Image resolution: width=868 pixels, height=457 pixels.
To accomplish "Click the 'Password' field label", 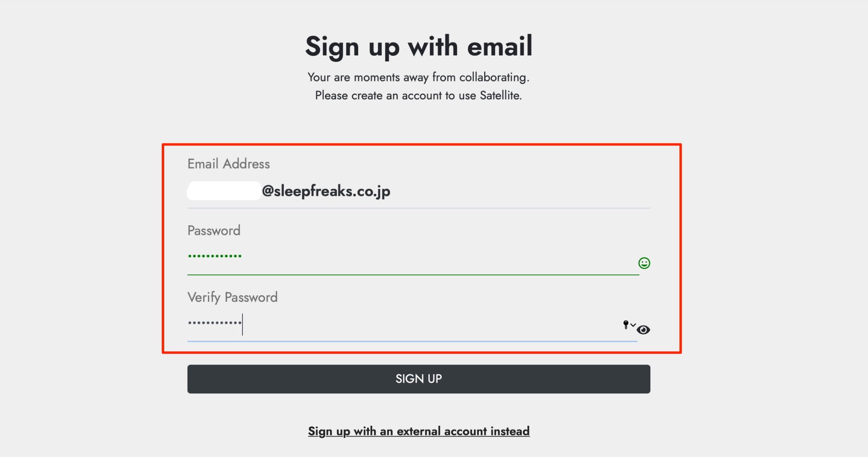I will point(214,231).
